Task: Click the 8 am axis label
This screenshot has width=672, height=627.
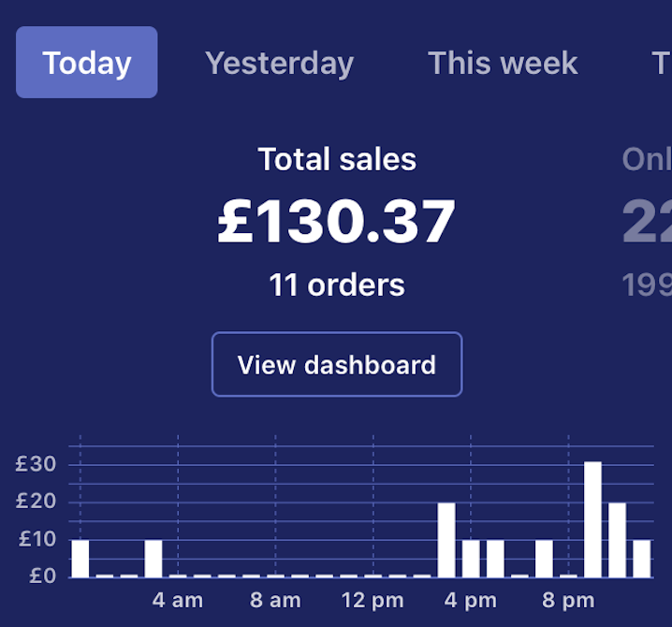Action: (x=275, y=600)
